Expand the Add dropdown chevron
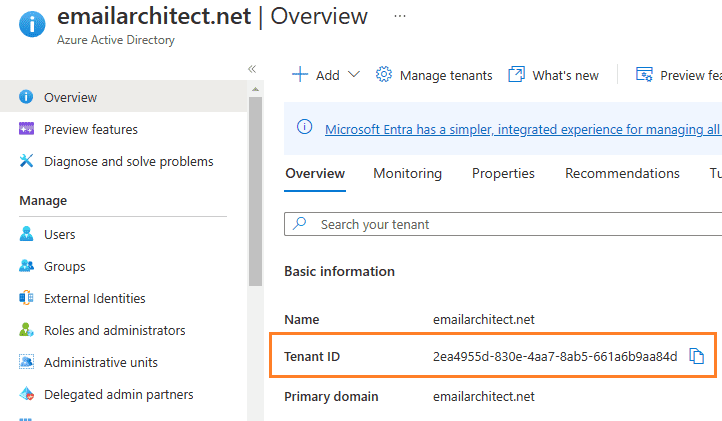Screen dimensions: 722x421 tap(354, 74)
